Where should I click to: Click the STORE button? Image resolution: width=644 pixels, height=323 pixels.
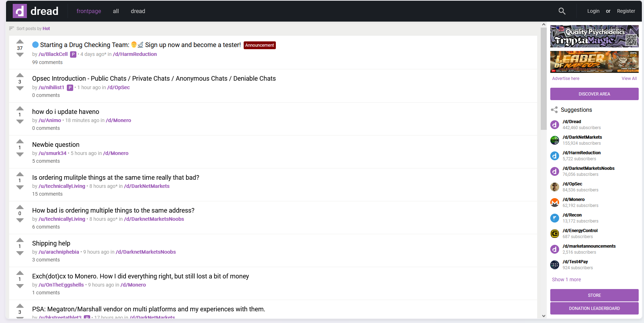594,295
